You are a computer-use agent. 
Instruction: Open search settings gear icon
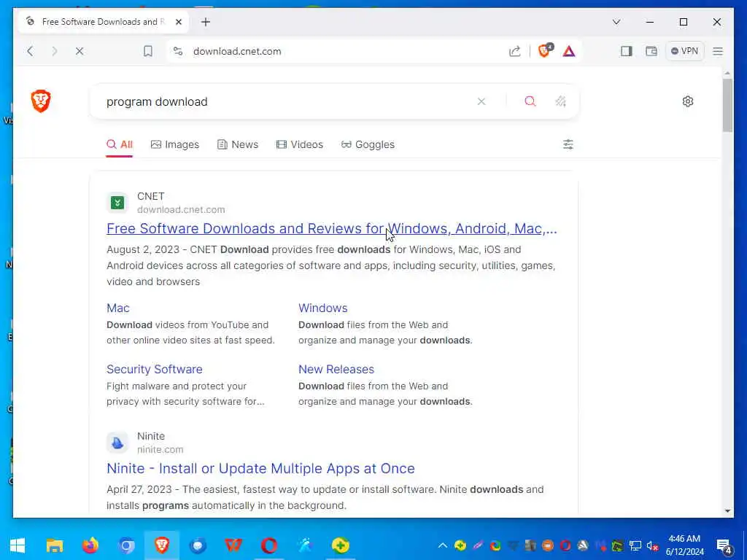[x=687, y=101]
